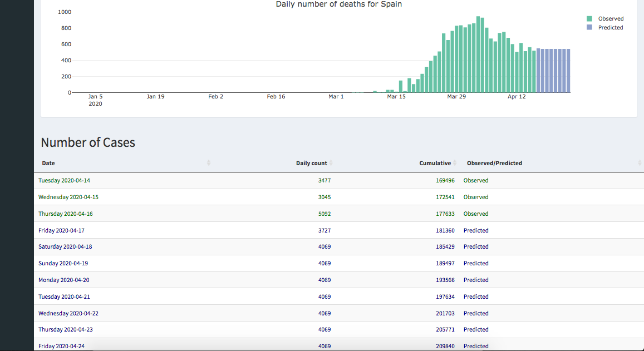Select the Observed/Predicted column header text
Screen dimensions: 644x351
pyautogui.click(x=494, y=163)
